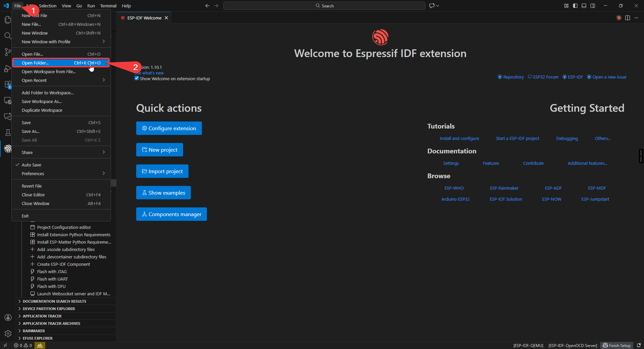The width and height of the screenshot is (644, 349).
Task: Expand the eFuse Explorer section
Action: click(66, 338)
